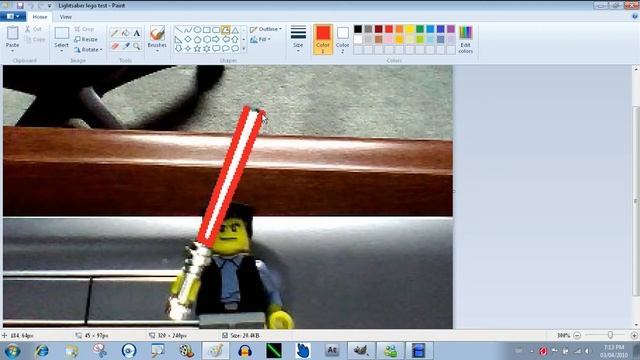Choose the Up arrow shape
Viewport: 640px width, 360px height.
[235, 40]
